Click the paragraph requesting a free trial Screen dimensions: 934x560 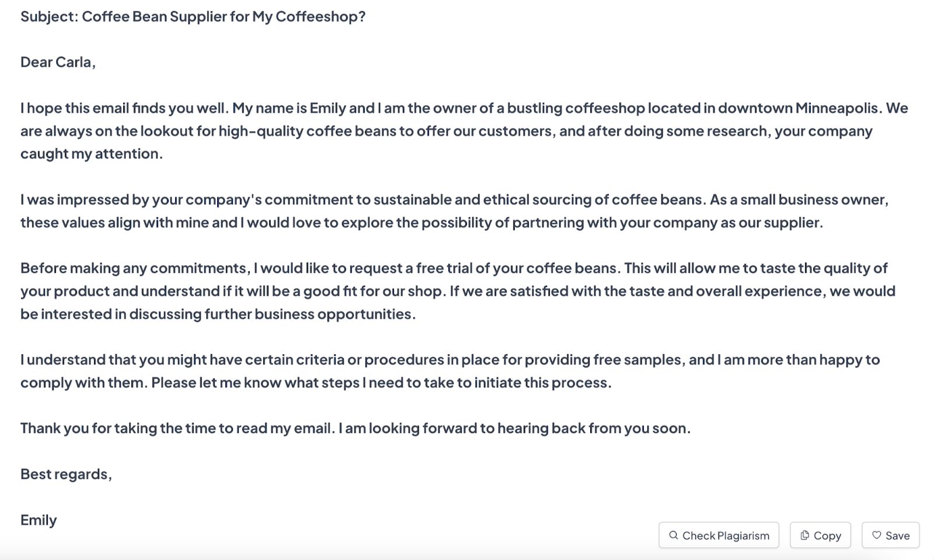(455, 290)
